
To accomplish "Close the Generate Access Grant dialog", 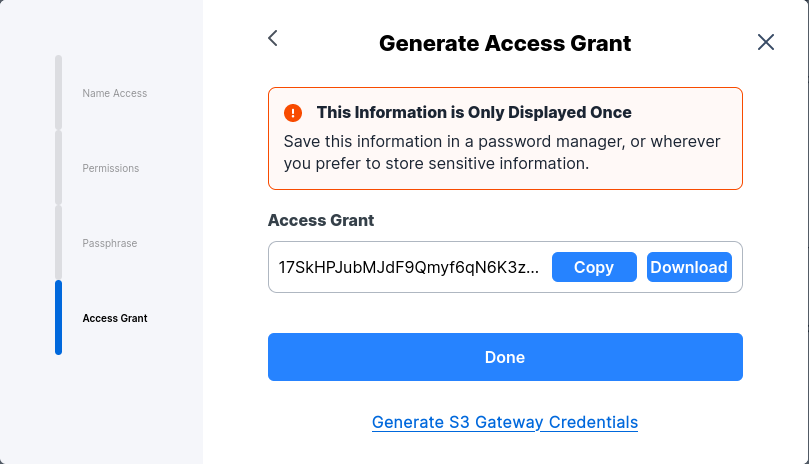I will click(x=766, y=42).
